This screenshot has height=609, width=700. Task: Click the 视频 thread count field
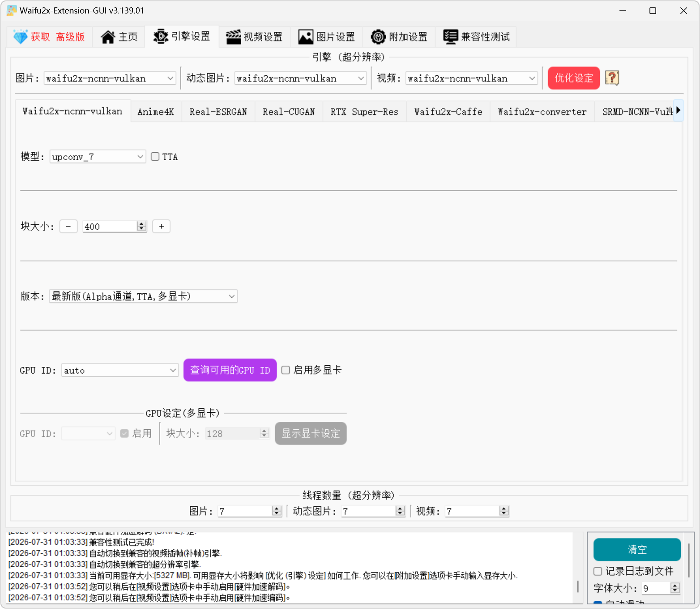(472, 511)
